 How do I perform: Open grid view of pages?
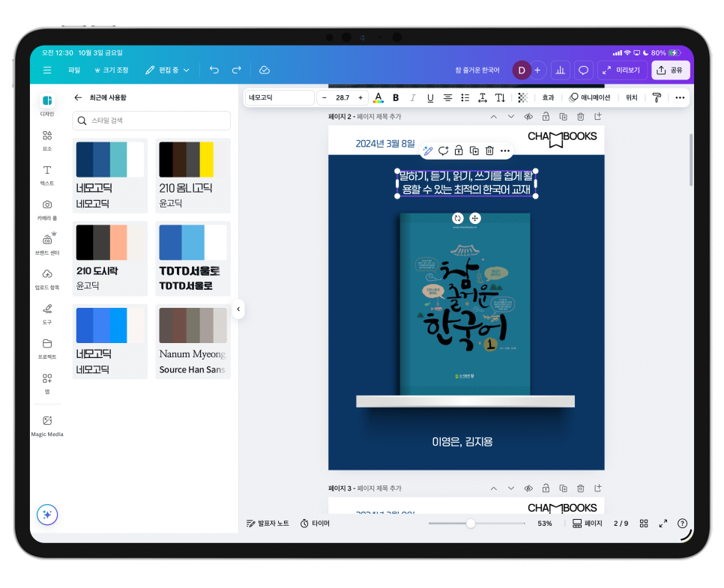(x=644, y=524)
